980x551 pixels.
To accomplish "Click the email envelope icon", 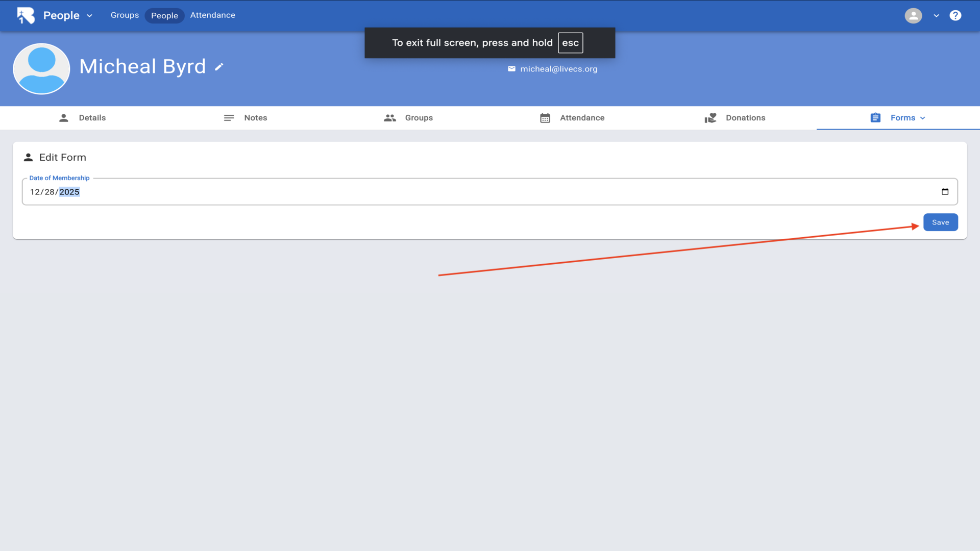I will tap(511, 69).
